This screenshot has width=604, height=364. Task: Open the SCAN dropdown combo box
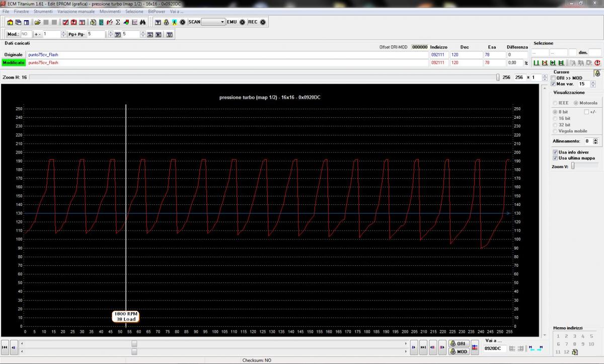[x=213, y=22]
